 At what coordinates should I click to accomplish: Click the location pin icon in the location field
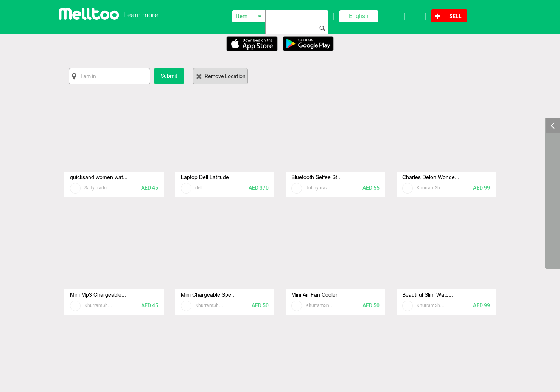pos(74,76)
